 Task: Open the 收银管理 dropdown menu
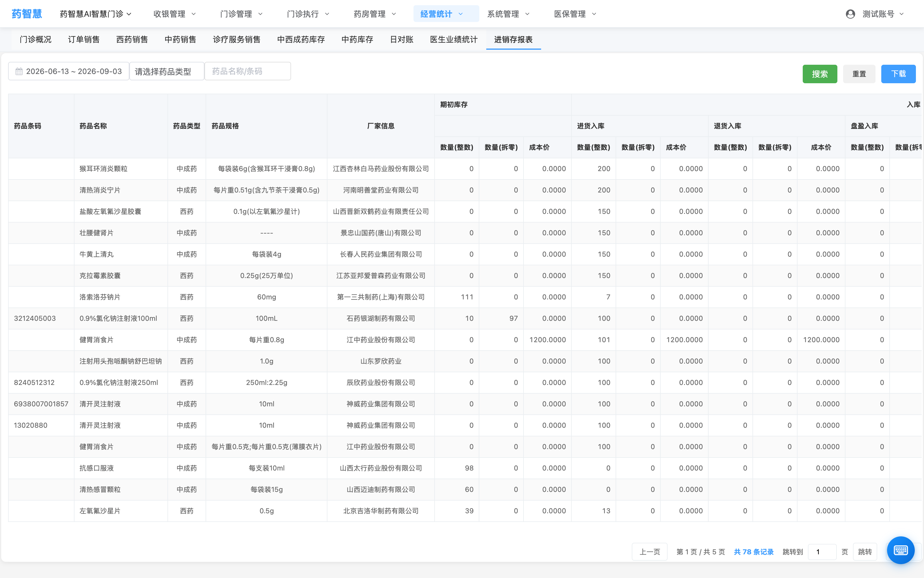click(x=174, y=14)
